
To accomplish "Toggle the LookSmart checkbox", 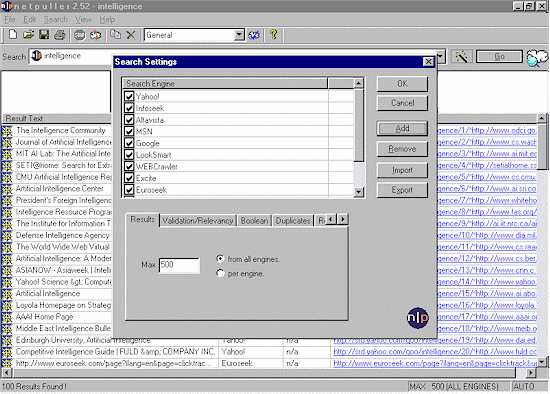I will pyautogui.click(x=129, y=154).
